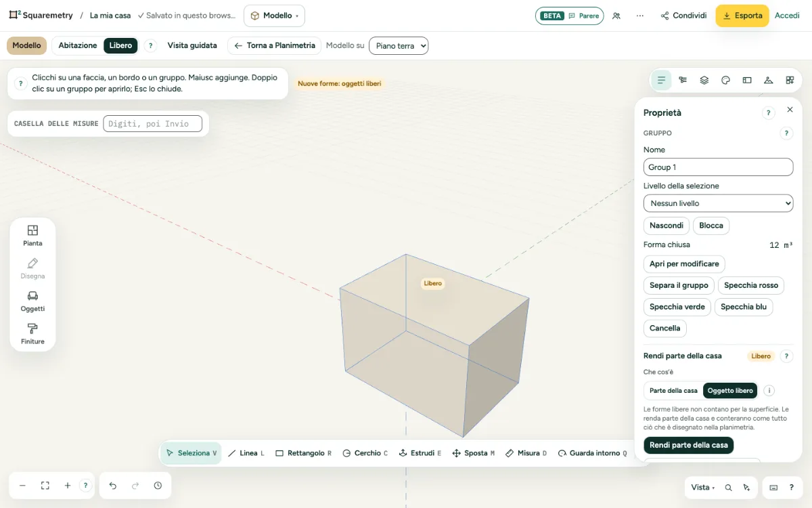Screen dimensions: 812x508
Task: Choose Oggetto libero option
Action: pyautogui.click(x=730, y=391)
